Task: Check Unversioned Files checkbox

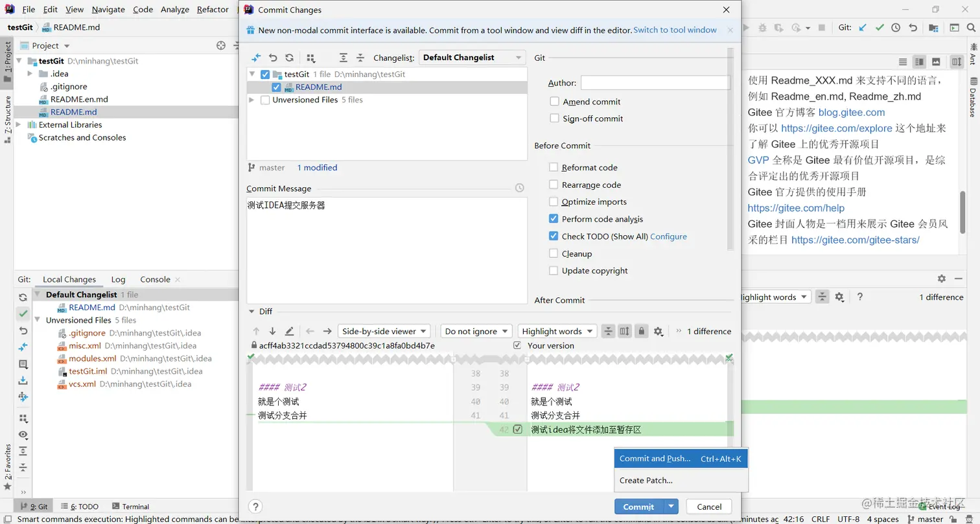Action: tap(264, 100)
